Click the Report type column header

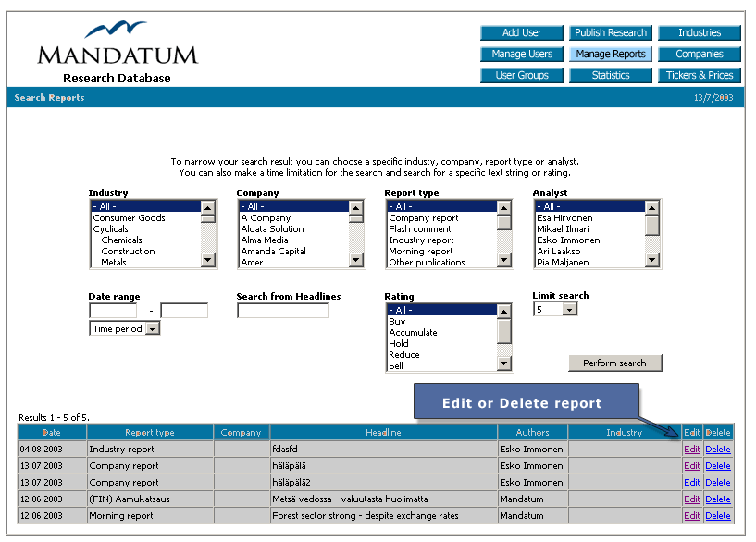pyautogui.click(x=150, y=433)
